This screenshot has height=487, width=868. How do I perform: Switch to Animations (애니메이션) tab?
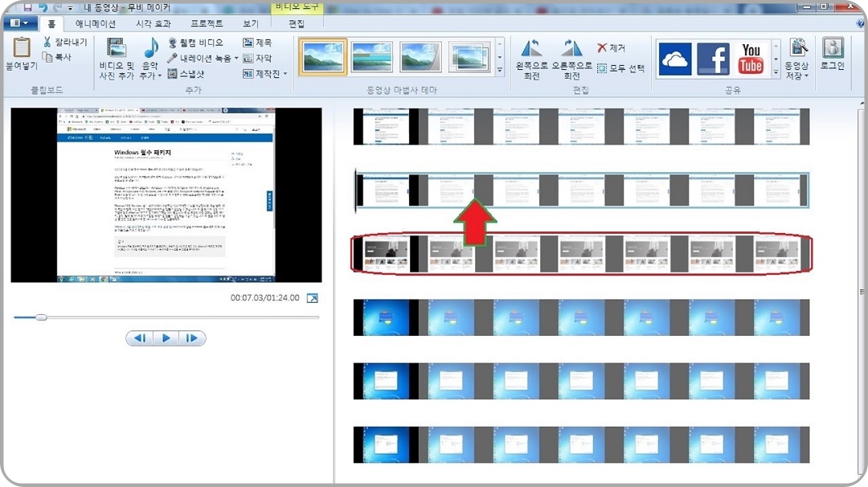pos(95,23)
